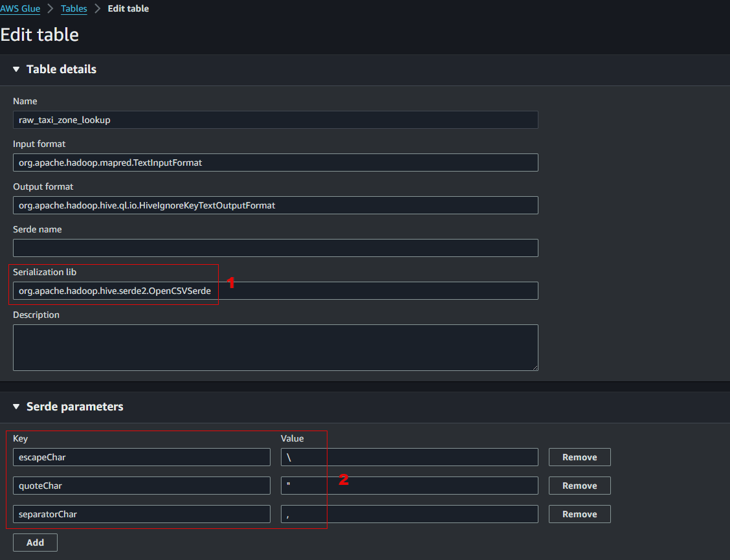730x560 pixels.
Task: Navigate to Tables via the breadcrumb
Action: click(73, 8)
